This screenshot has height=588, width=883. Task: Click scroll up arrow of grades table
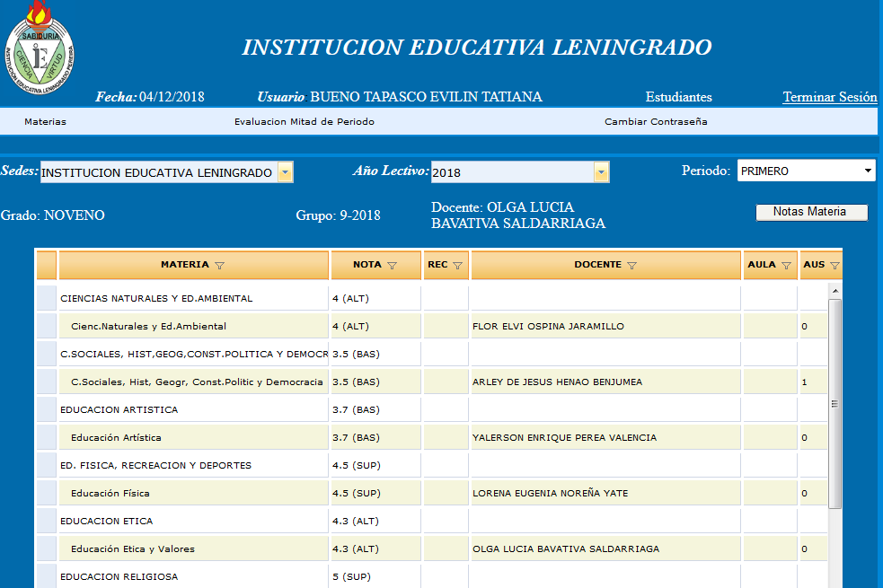click(x=834, y=292)
